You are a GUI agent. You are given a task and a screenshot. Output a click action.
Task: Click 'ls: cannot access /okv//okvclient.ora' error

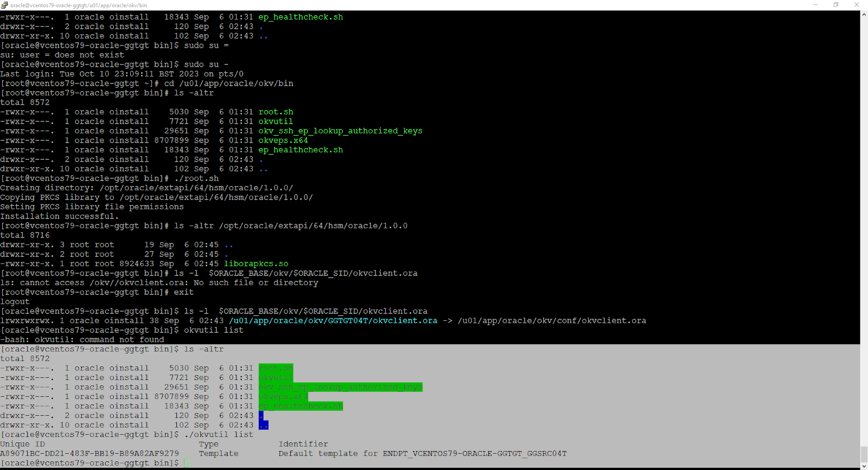pyautogui.click(x=159, y=282)
